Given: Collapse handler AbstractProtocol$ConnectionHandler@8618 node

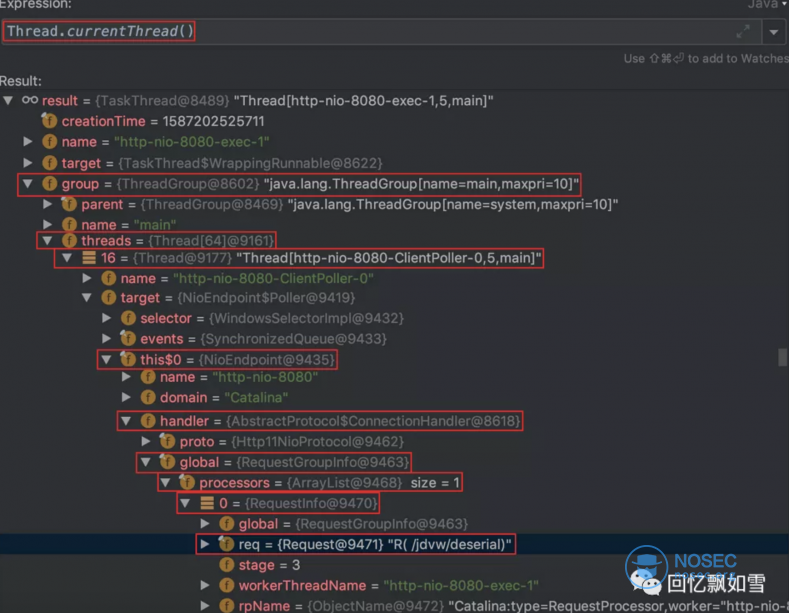Looking at the screenshot, I should click(x=126, y=421).
